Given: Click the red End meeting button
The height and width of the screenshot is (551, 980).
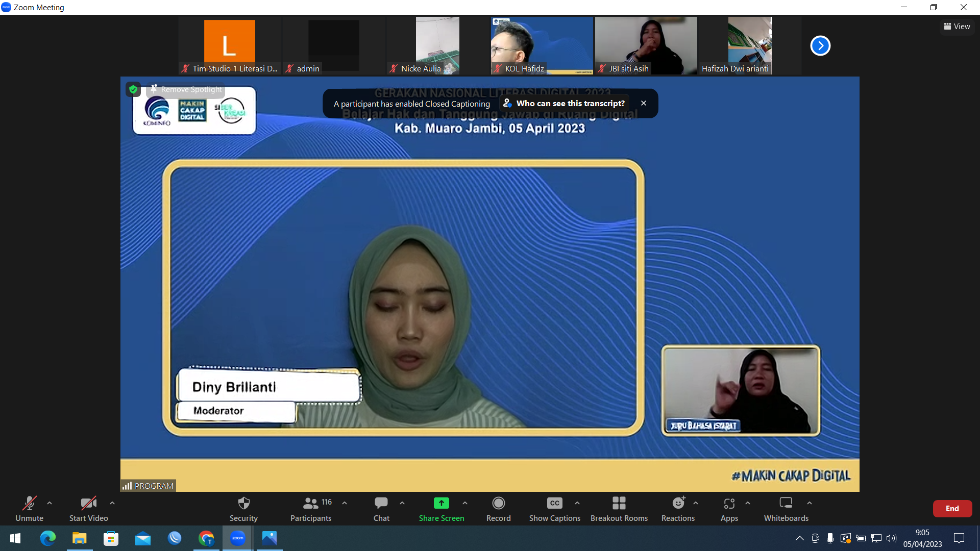Looking at the screenshot, I should [x=952, y=509].
